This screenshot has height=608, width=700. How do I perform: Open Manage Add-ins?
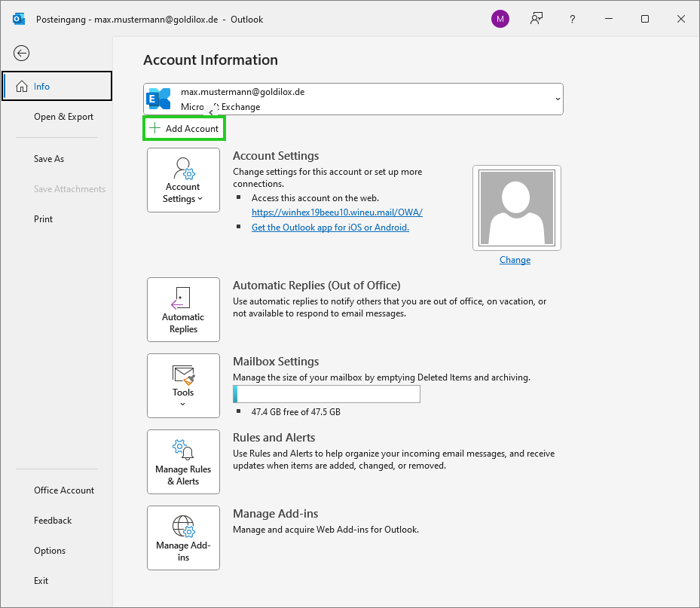(x=183, y=537)
